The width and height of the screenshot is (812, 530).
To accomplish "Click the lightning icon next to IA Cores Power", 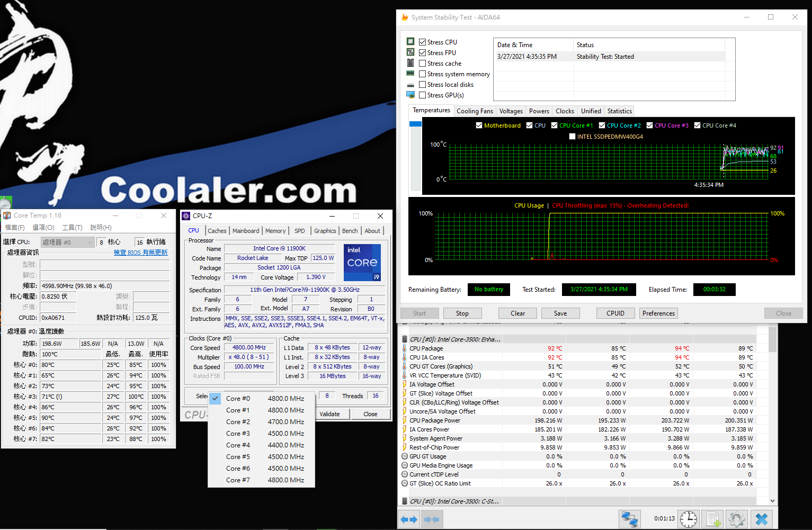I will click(x=405, y=429).
